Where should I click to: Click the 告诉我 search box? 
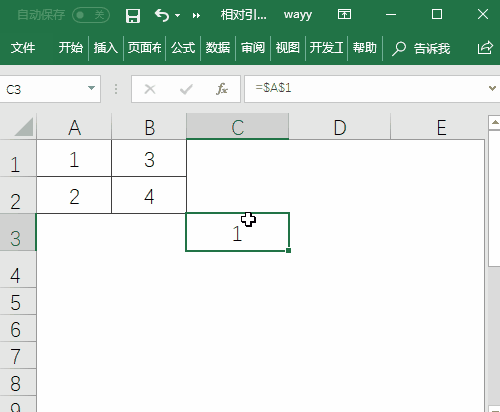tap(421, 48)
